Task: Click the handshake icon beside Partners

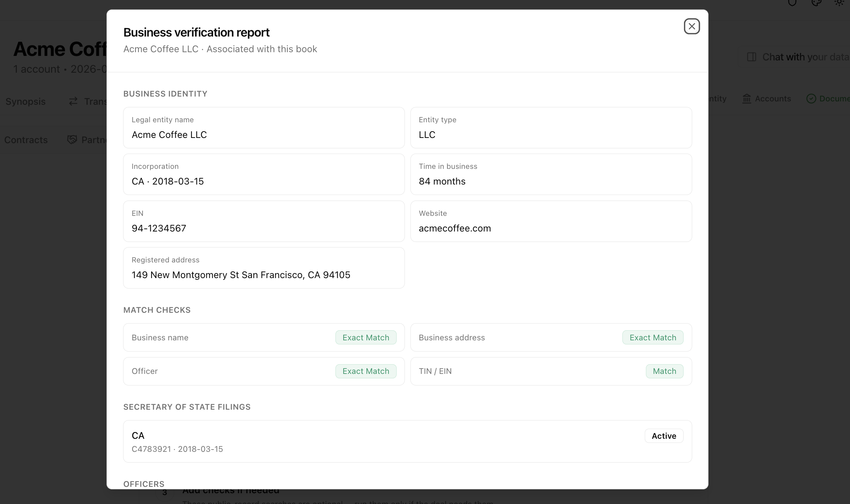Action: coord(72,140)
